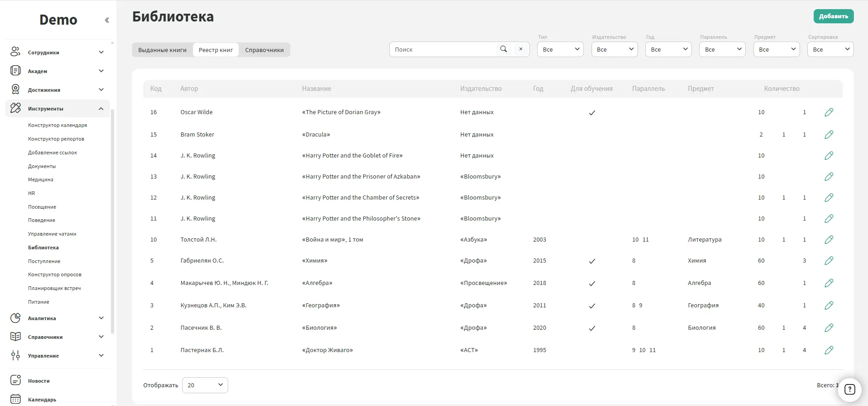Open Конструктор календаря in the sidebar
Screen dimensions: 868x406
[x=58, y=125]
